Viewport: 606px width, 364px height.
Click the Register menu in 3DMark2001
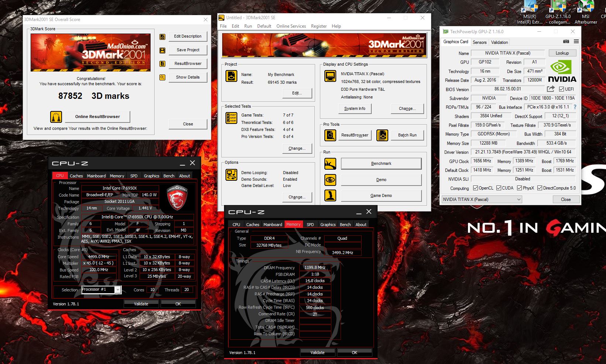click(319, 26)
